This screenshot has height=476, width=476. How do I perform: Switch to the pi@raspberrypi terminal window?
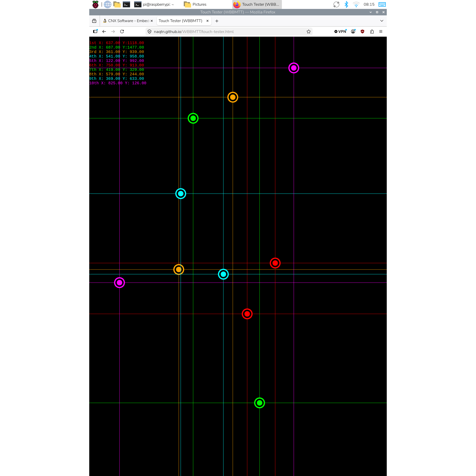(x=154, y=4)
